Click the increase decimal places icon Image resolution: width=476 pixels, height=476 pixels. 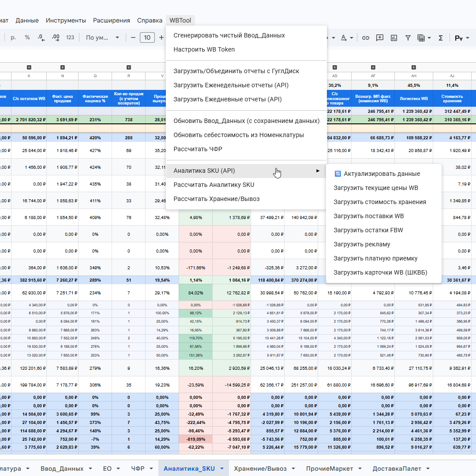[56, 37]
